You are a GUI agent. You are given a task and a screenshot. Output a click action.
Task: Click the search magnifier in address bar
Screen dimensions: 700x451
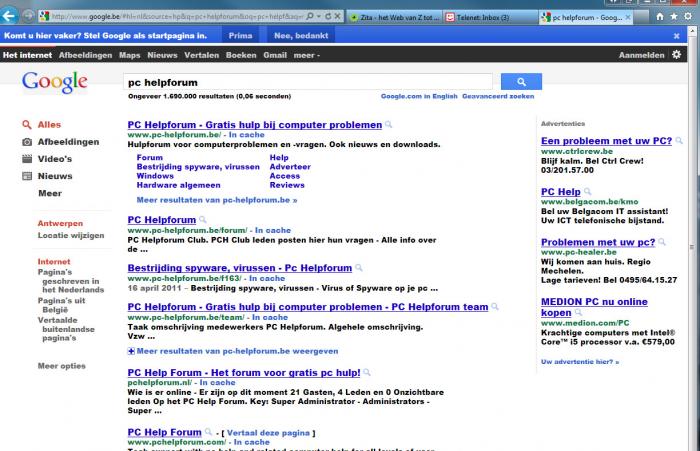tap(310, 17)
